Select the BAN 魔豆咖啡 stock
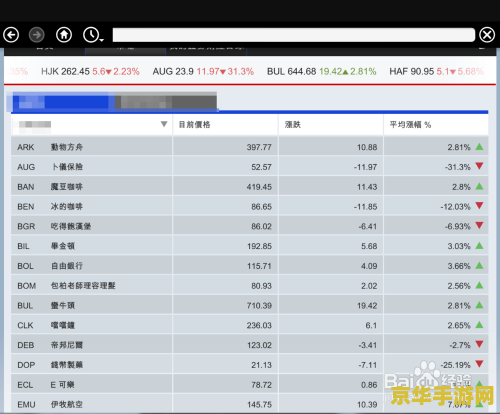This screenshot has width=500, height=414. (250, 187)
